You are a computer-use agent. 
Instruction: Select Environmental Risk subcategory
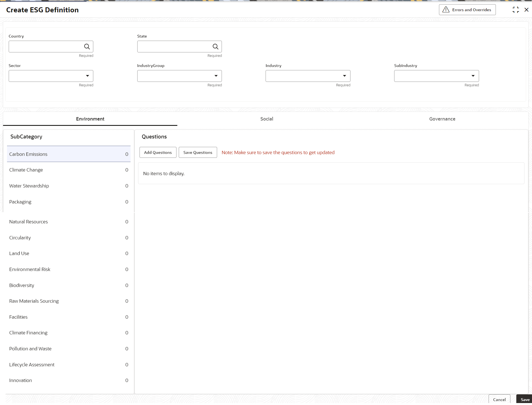(69, 269)
